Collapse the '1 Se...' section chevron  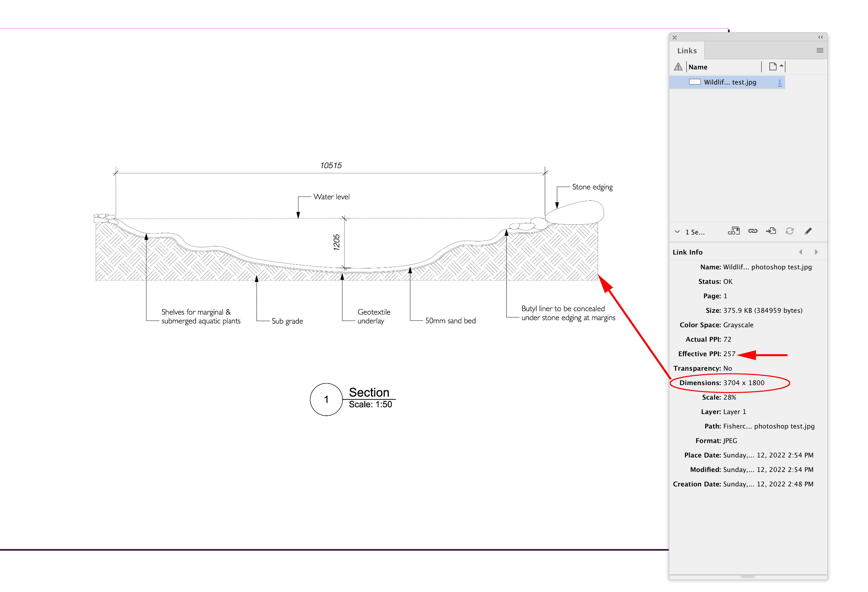click(677, 232)
